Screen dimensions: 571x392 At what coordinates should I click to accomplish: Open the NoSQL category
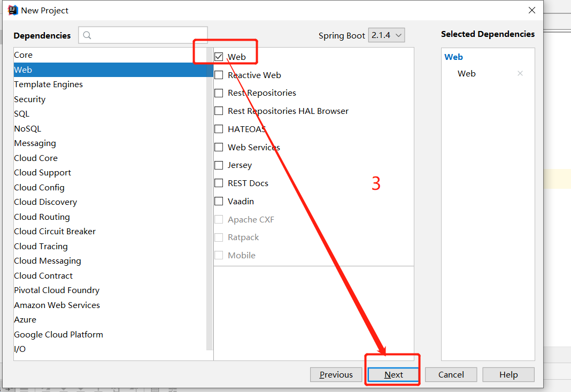point(110,128)
